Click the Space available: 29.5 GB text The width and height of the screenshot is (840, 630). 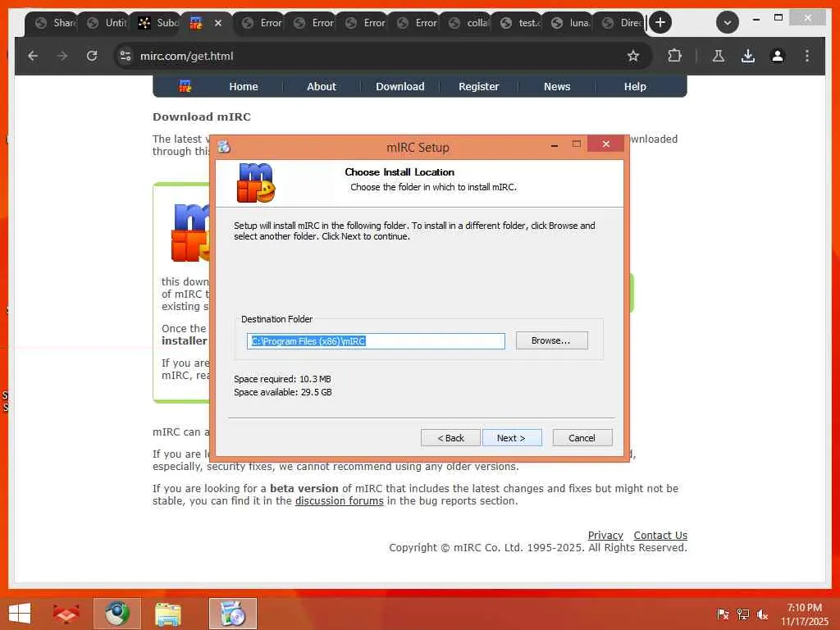(x=283, y=392)
